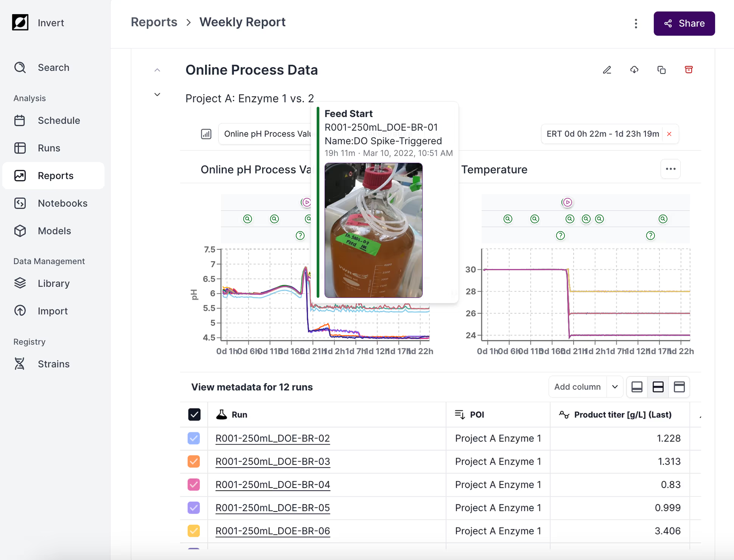
Task: Open Notebooks in the sidebar
Action: (x=62, y=203)
